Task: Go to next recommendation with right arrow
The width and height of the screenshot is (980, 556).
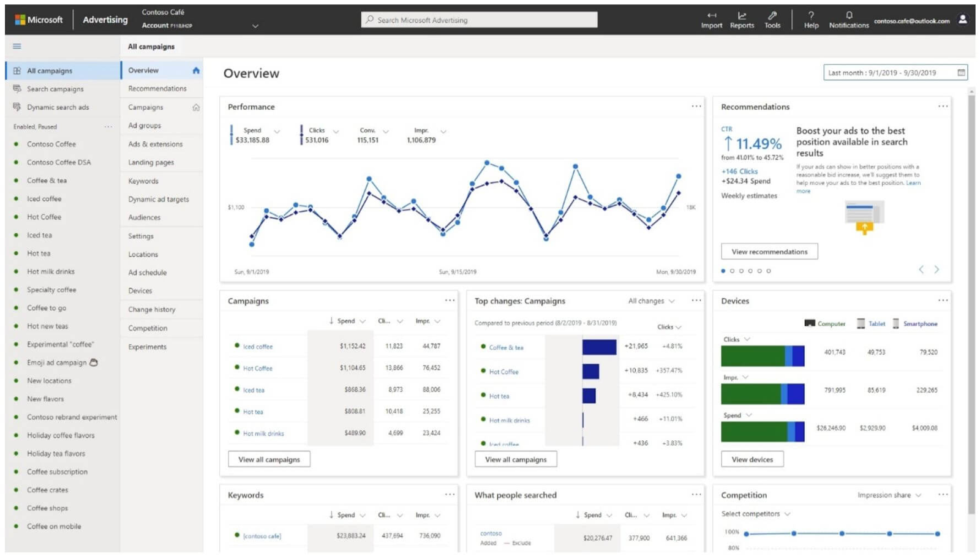Action: [937, 269]
